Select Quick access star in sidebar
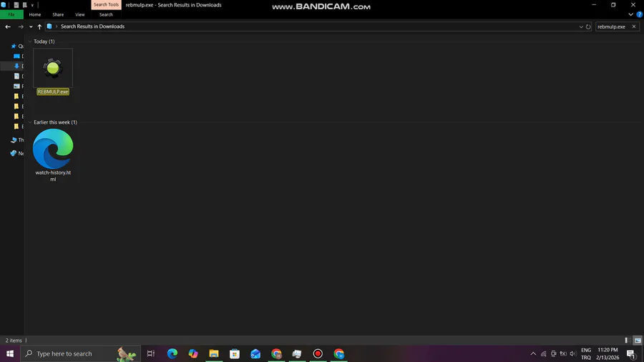This screenshot has height=362, width=644. point(14,47)
